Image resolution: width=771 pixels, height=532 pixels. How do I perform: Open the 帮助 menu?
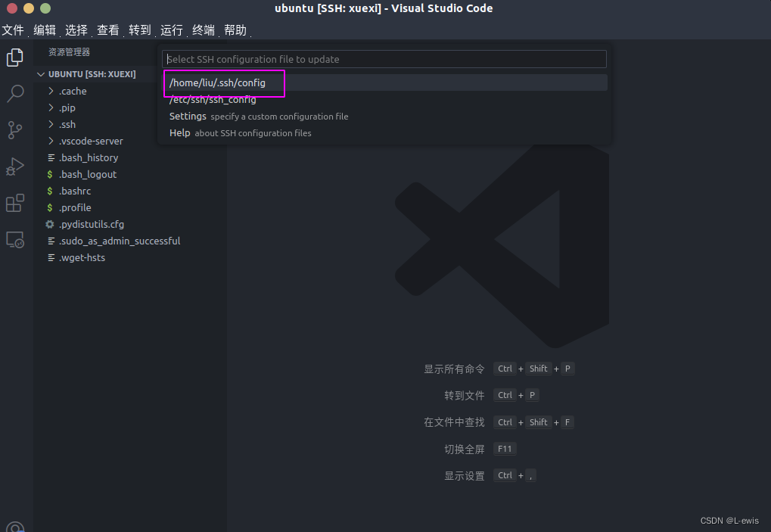tap(235, 30)
